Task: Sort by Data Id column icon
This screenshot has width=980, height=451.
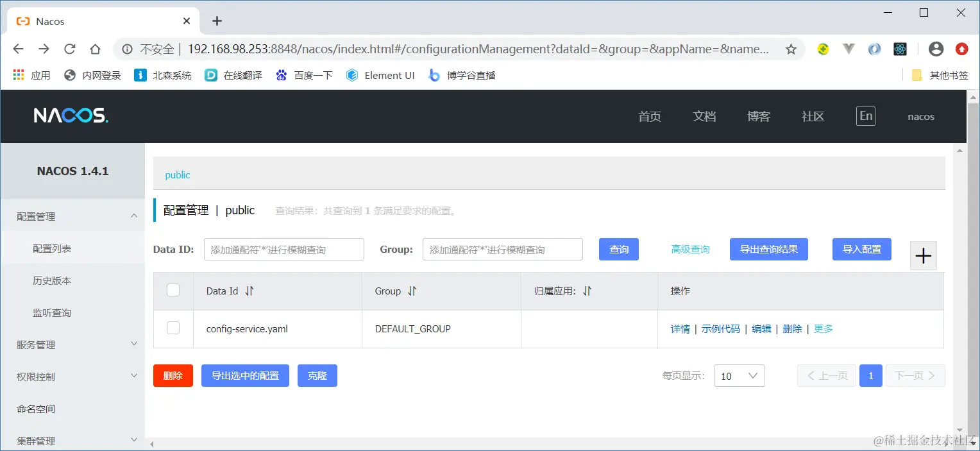Action: click(249, 291)
